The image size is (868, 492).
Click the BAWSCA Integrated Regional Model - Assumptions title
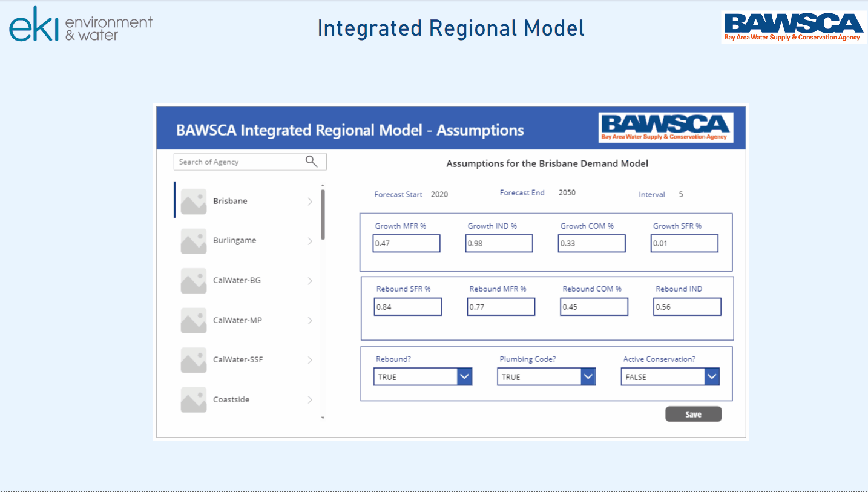click(x=350, y=130)
